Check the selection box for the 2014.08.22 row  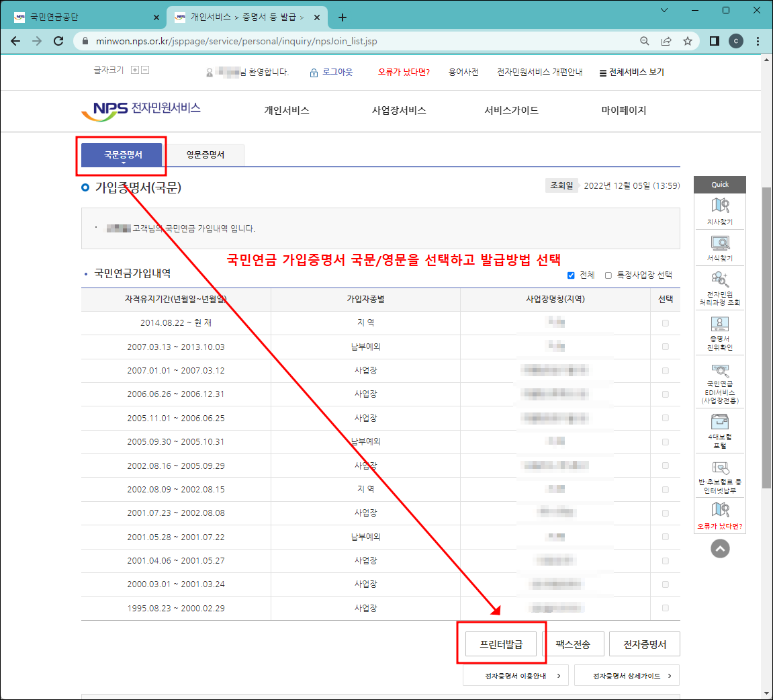click(x=666, y=322)
